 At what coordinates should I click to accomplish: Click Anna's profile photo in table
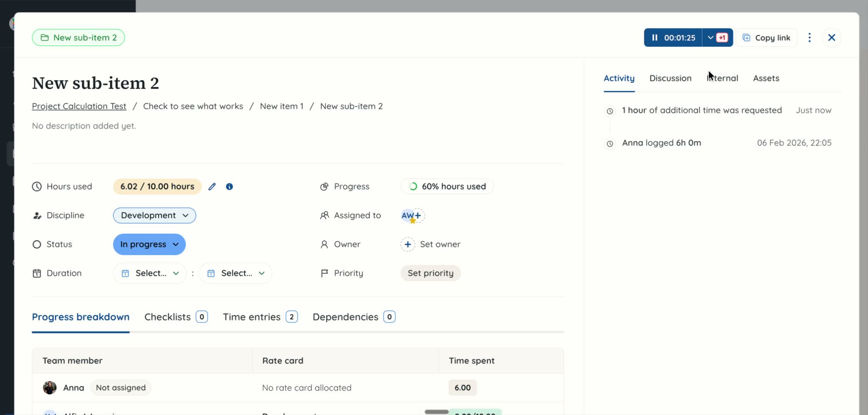(50, 388)
